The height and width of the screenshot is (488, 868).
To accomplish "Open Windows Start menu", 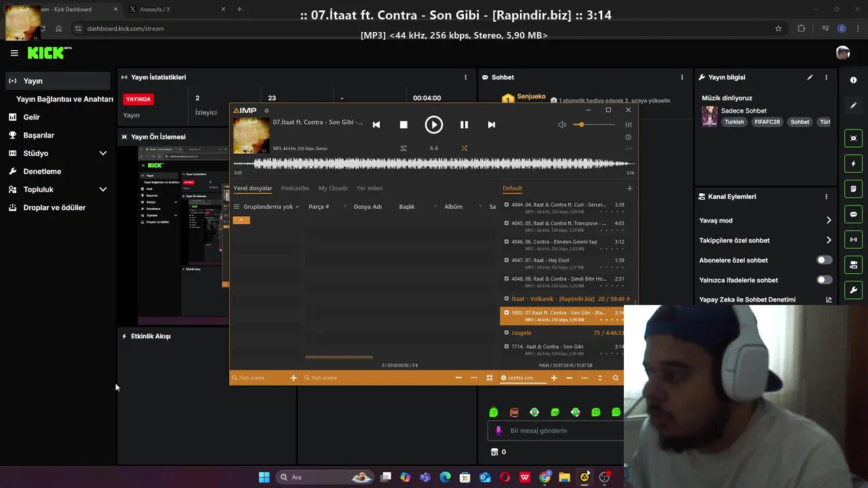I will pos(264,477).
